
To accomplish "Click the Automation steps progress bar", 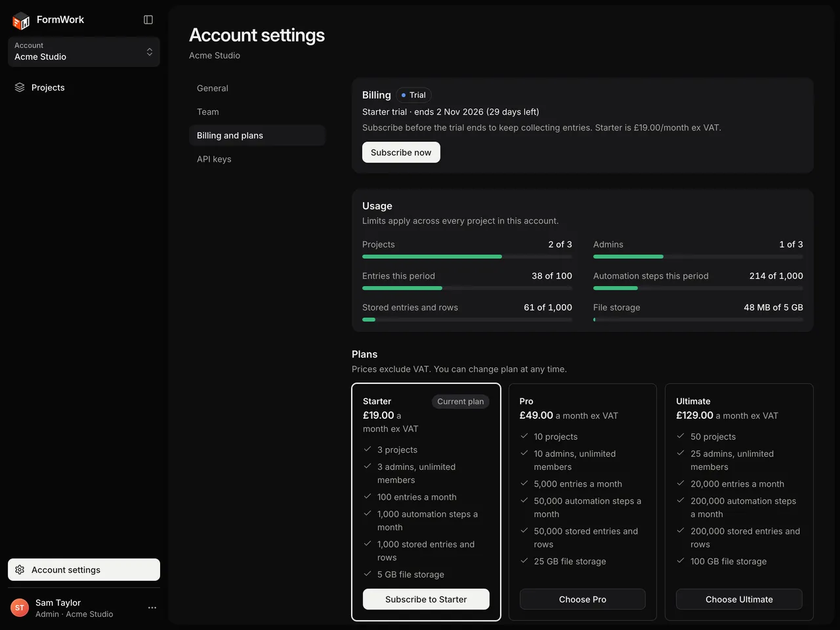I will [698, 288].
